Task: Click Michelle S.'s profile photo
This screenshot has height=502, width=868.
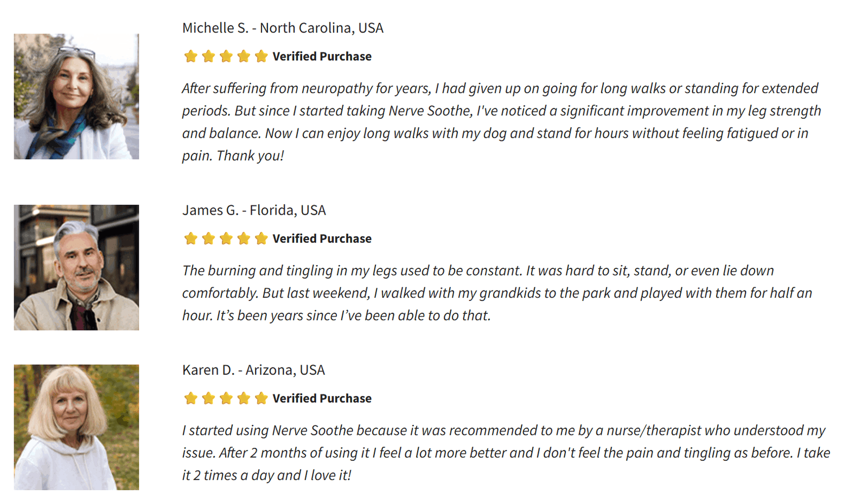Action: pos(76,96)
